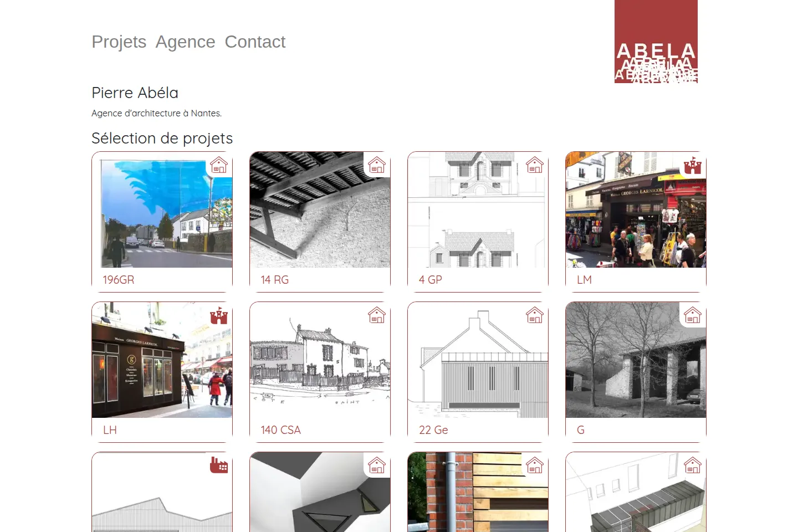Click the red ABELA logo
This screenshot has height=532, width=798.
656,42
